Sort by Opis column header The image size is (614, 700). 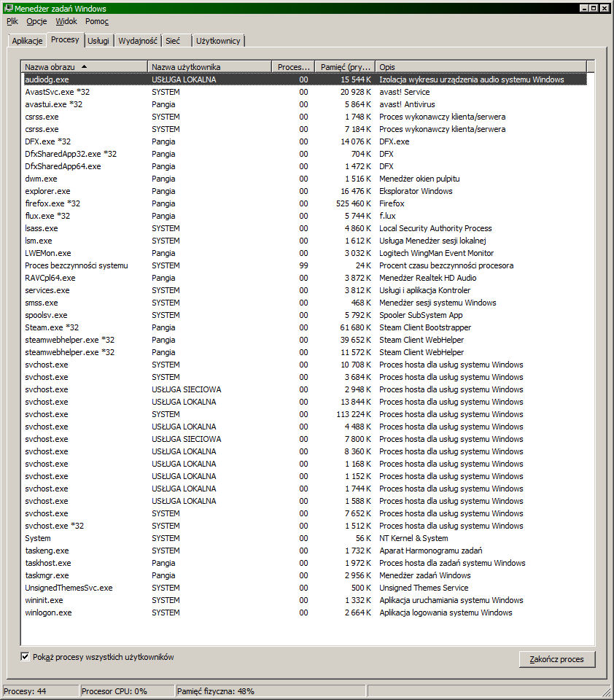481,66
